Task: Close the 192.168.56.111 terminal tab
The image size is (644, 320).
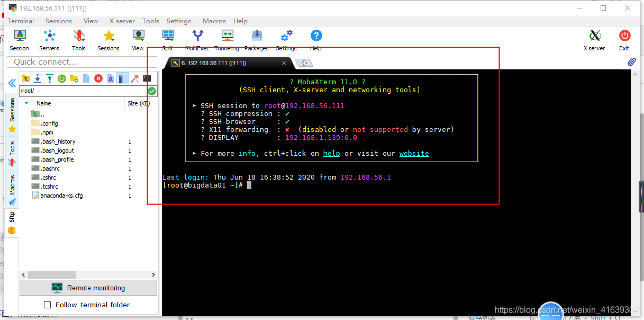Action: (x=284, y=63)
